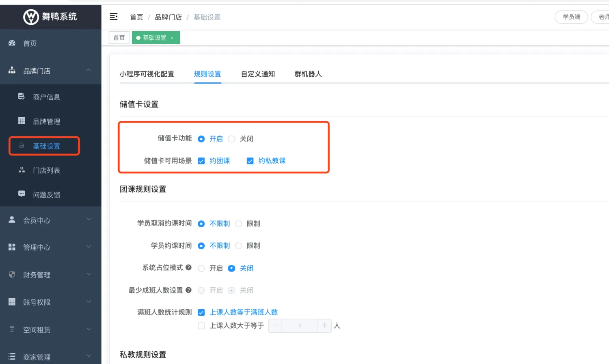Check the 上课人数大于等于 checkbox
Viewport: 609px width, 364px height.
click(201, 325)
